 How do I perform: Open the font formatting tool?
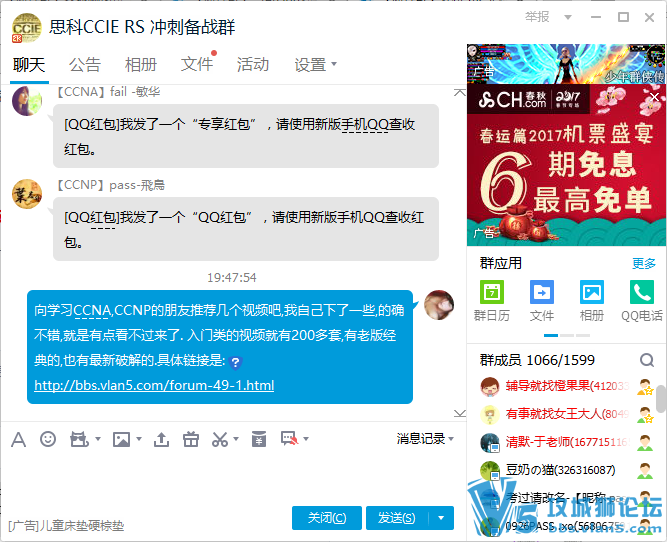pos(18,439)
